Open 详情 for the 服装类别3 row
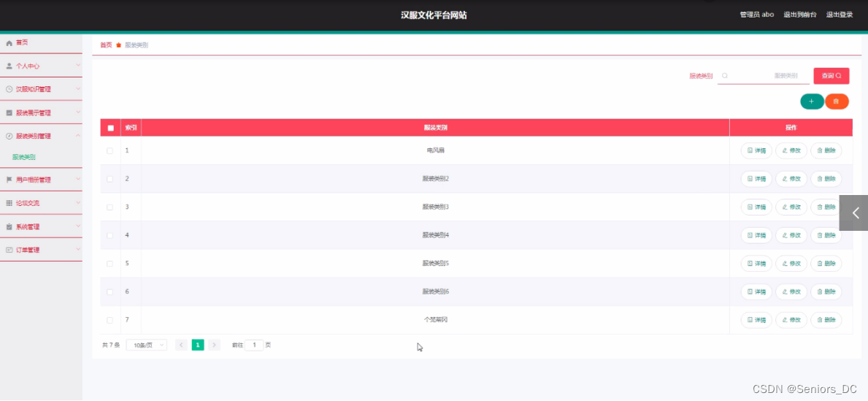The height and width of the screenshot is (401, 868). pos(756,207)
